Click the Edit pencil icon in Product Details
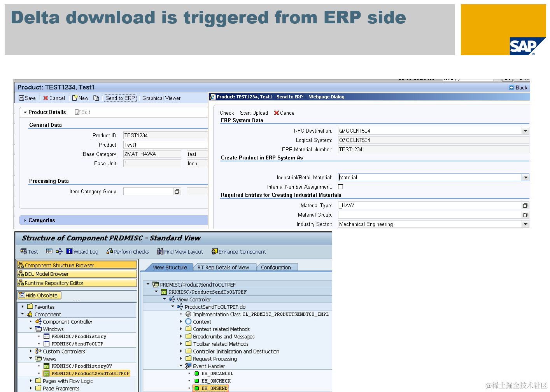Viewport: 550px width, 392px height. tap(77, 112)
